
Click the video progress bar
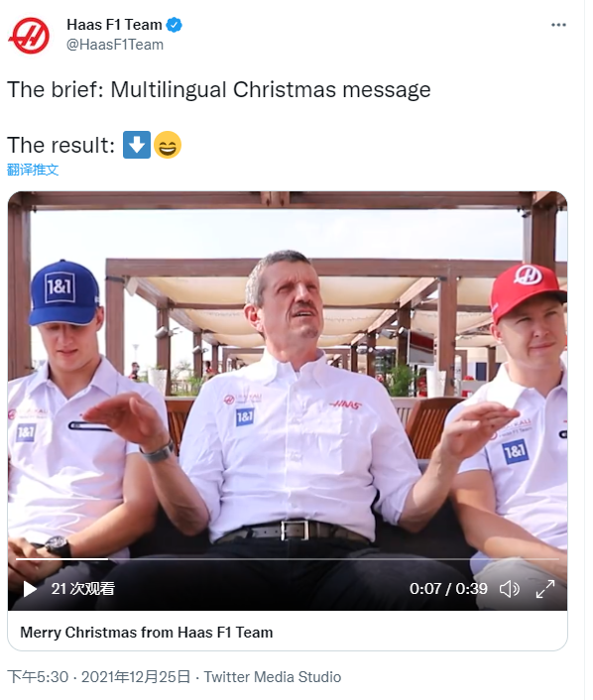coord(288,559)
